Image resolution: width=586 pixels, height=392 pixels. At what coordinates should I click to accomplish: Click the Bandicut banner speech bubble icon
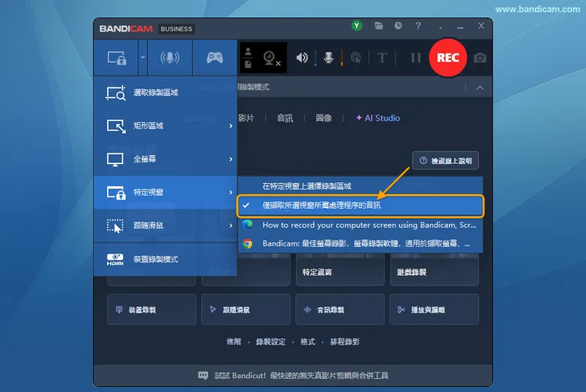point(203,376)
